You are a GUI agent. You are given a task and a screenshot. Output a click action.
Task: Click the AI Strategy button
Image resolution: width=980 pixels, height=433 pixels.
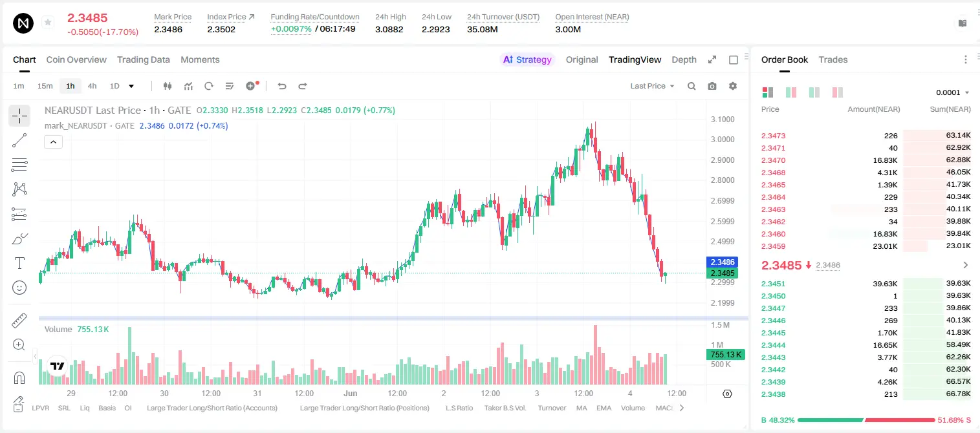pyautogui.click(x=527, y=59)
